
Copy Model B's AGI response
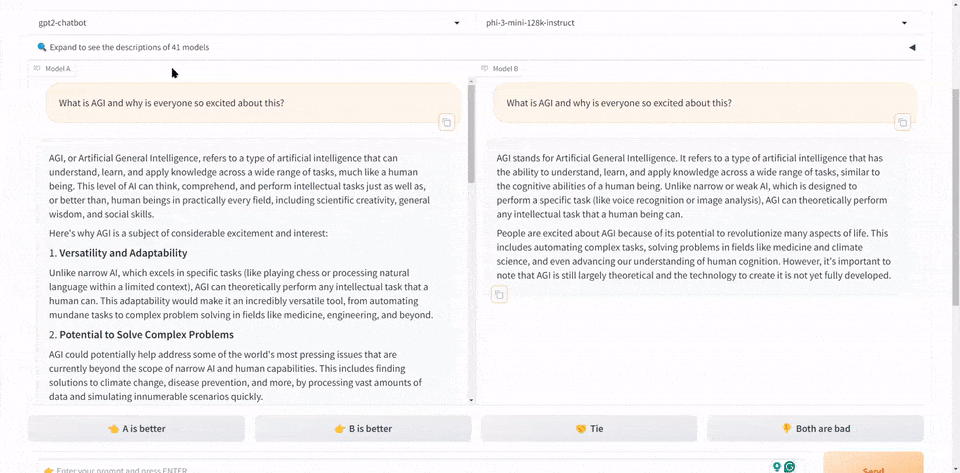click(499, 295)
